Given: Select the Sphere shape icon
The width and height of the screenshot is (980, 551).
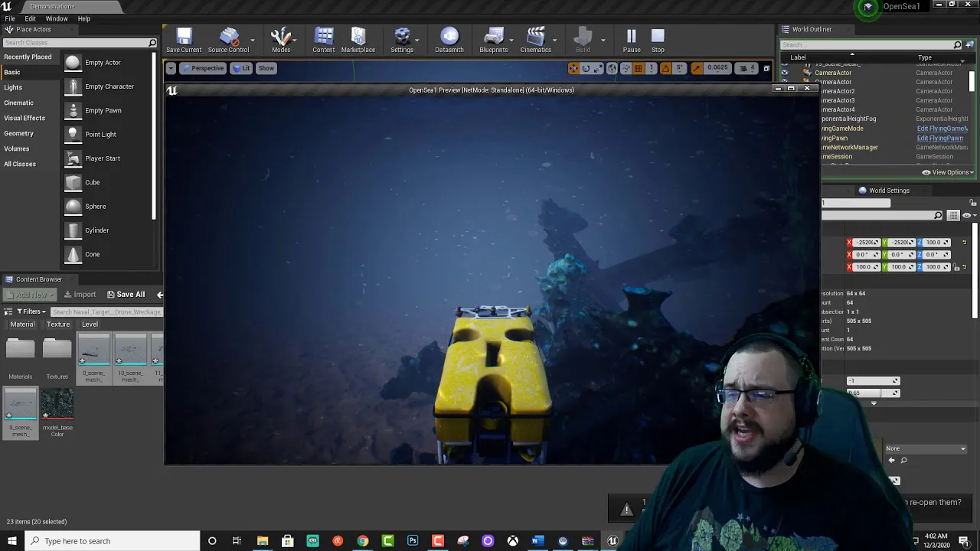Looking at the screenshot, I should point(73,207).
